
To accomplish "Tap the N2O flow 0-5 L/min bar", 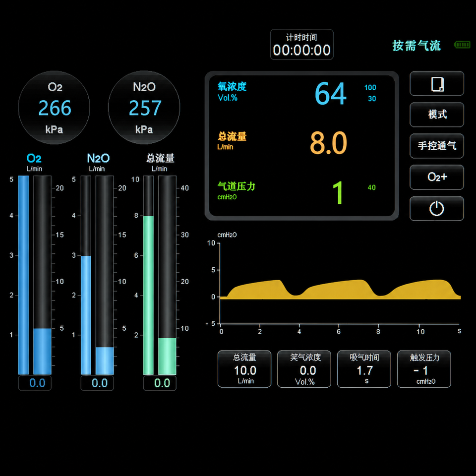I will pos(86,275).
